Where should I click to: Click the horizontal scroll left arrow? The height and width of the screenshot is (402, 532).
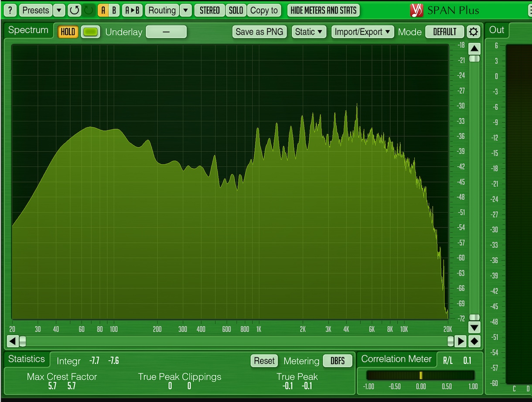pyautogui.click(x=13, y=341)
